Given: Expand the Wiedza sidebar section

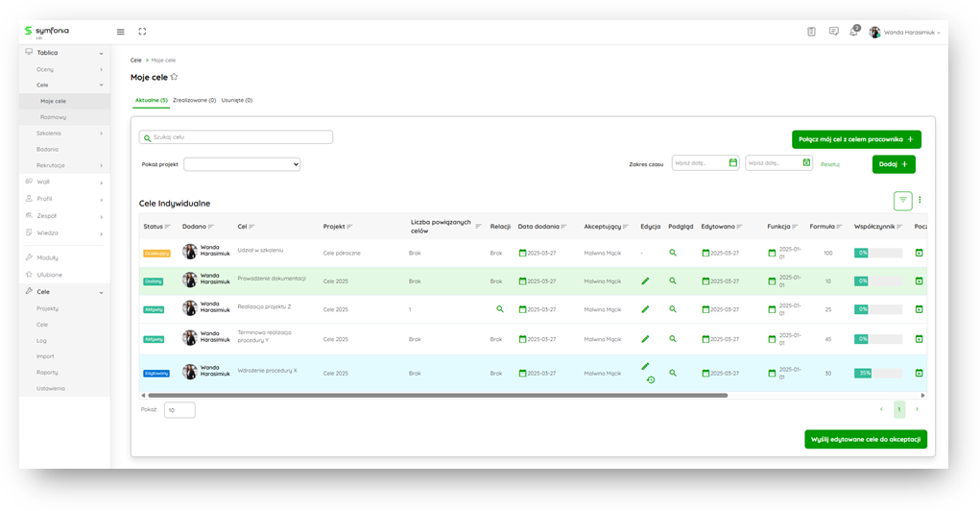Looking at the screenshot, I should [101, 233].
